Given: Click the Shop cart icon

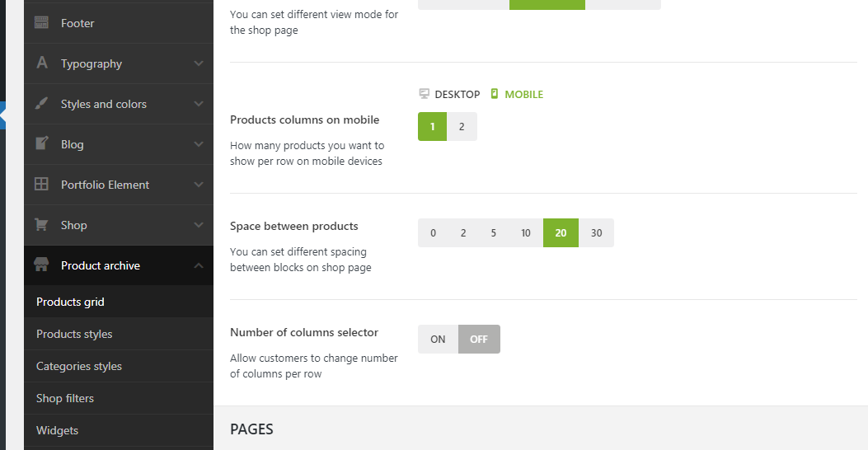Looking at the screenshot, I should click(x=41, y=225).
